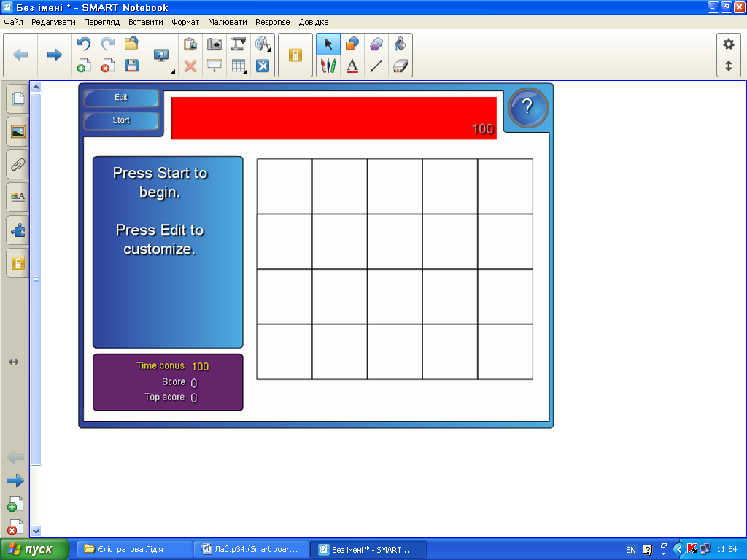Click the EN language indicator
The image size is (747, 560).
[631, 550]
